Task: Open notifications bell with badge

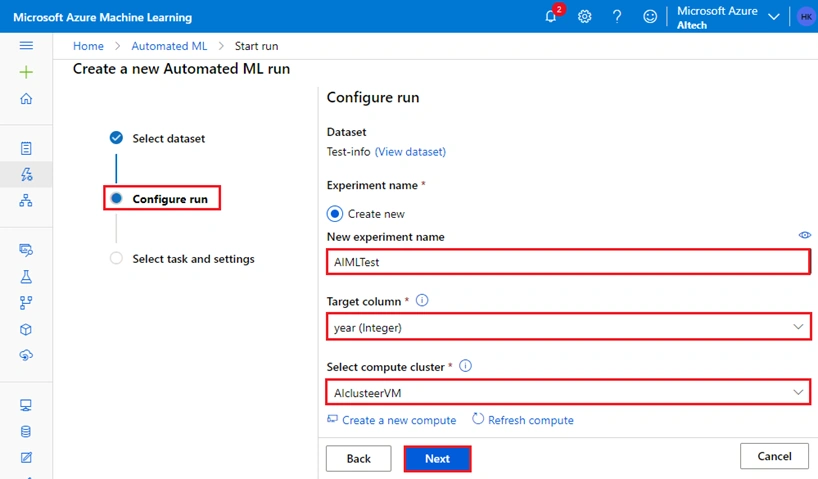Action: tap(552, 16)
